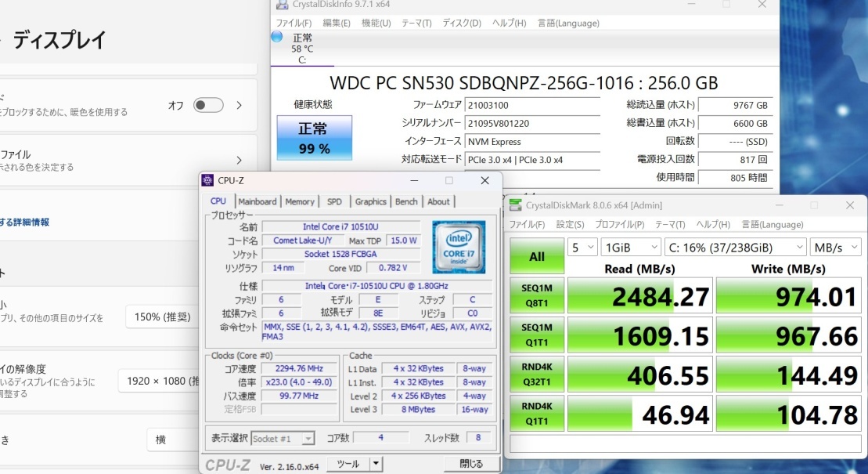Toggle the night light switch off/on

pyautogui.click(x=208, y=105)
